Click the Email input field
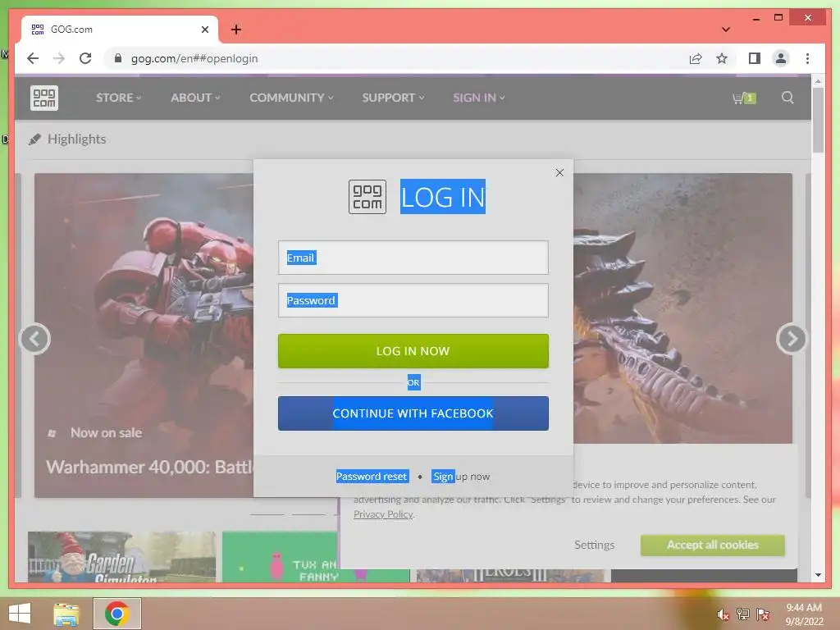This screenshot has width=840, height=630. coord(413,258)
